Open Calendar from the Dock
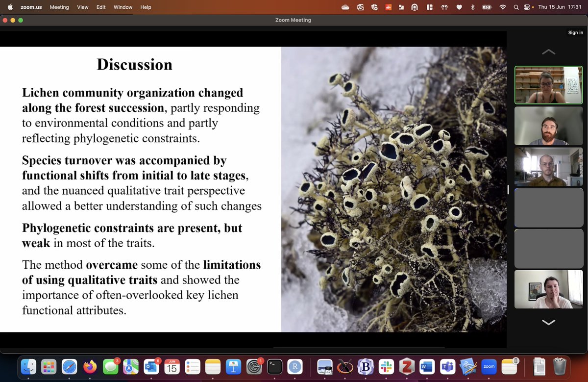Image resolution: width=588 pixels, height=382 pixels. 172,366
